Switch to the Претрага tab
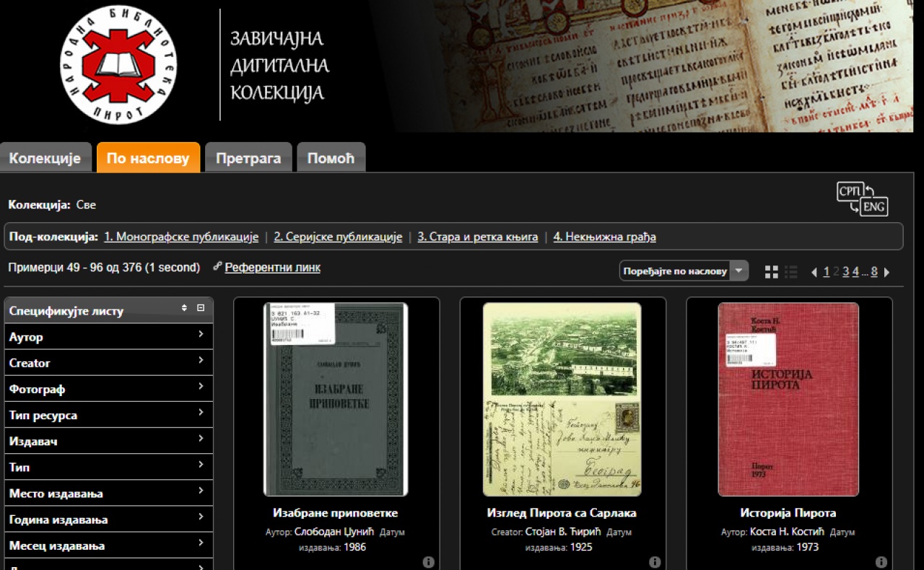The height and width of the screenshot is (570, 924). point(248,159)
